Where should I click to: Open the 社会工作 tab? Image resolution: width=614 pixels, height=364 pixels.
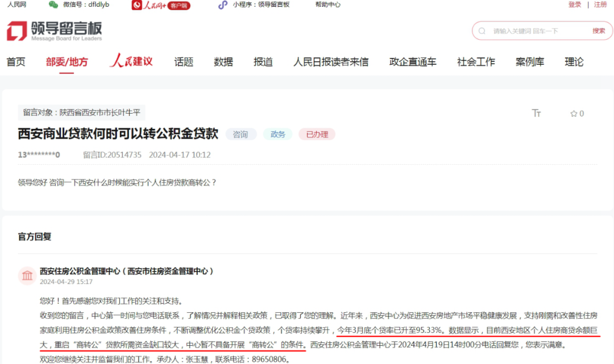point(476,62)
